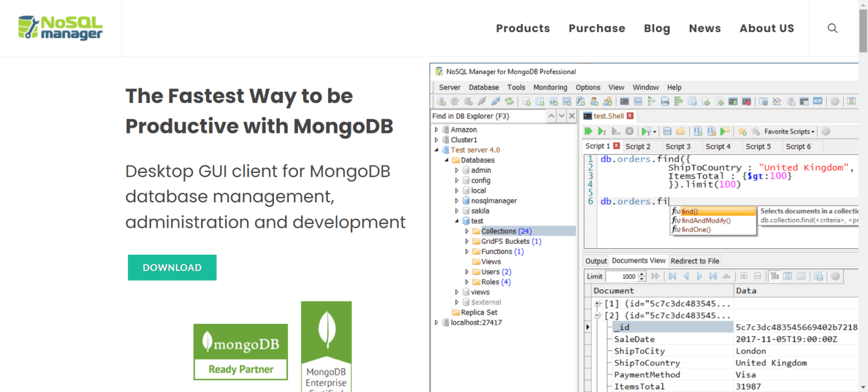The width and height of the screenshot is (868, 392).
Task: Click the MongoDB Ready Partner badge
Action: tap(241, 352)
